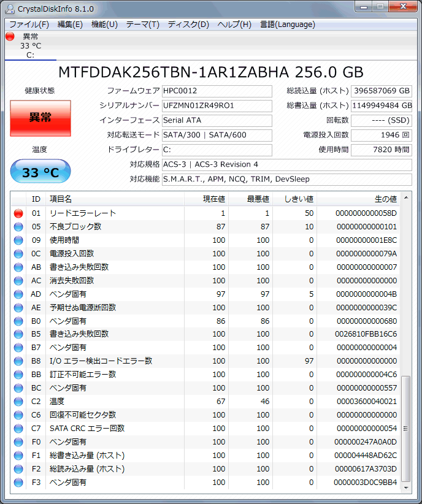Image resolution: width=422 pixels, height=504 pixels.
Task: Click the blue status dot for attribute B0
Action: 18,321
